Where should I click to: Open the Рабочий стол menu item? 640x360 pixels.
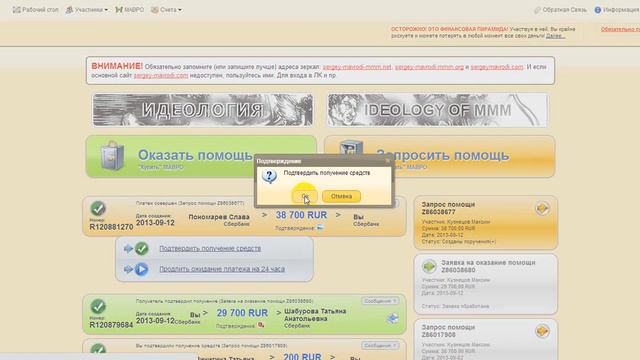tap(36, 9)
